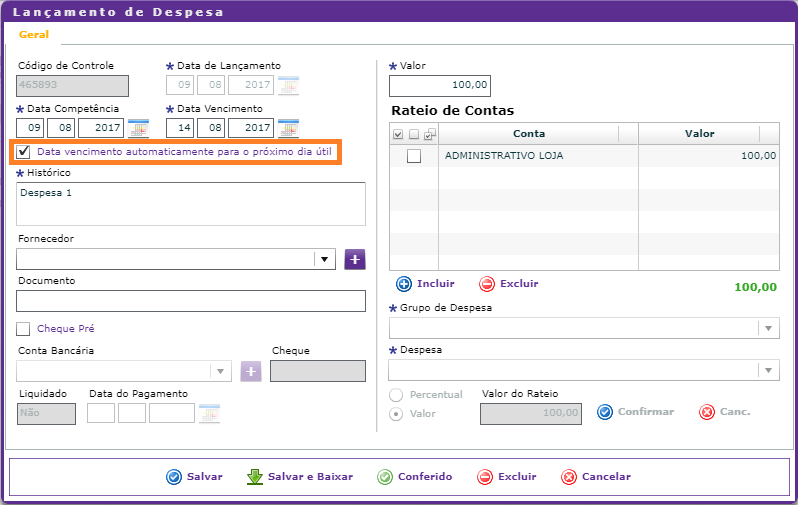
Task: Click the Salvar button
Action: [x=195, y=477]
